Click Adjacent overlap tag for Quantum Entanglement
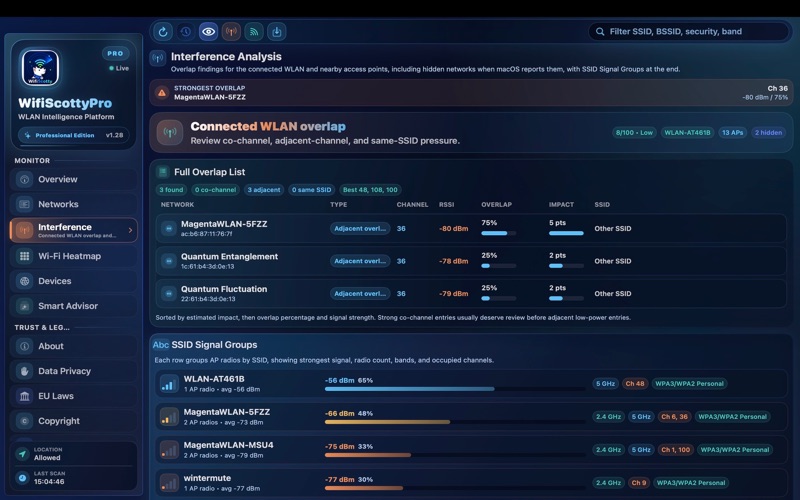The height and width of the screenshot is (500, 800). click(x=360, y=261)
